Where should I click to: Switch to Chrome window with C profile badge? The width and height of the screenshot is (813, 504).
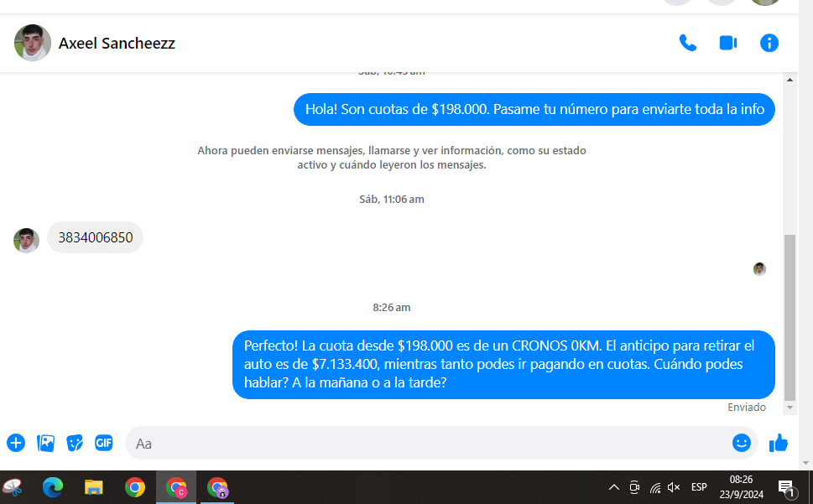[176, 487]
